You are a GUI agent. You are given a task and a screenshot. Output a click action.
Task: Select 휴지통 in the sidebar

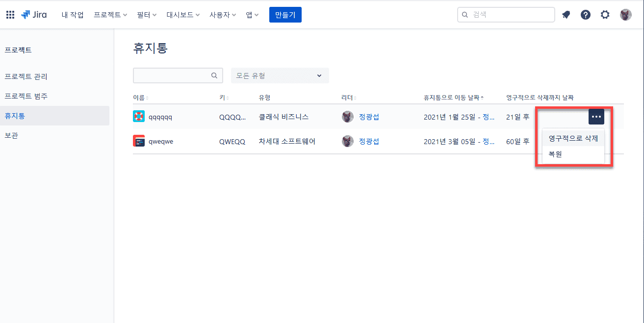[54, 116]
